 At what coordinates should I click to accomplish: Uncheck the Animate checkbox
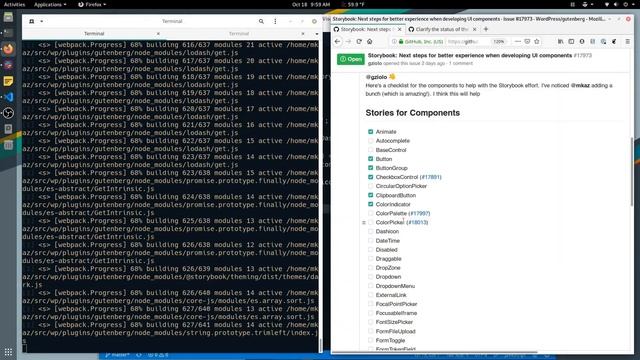tap(371, 132)
